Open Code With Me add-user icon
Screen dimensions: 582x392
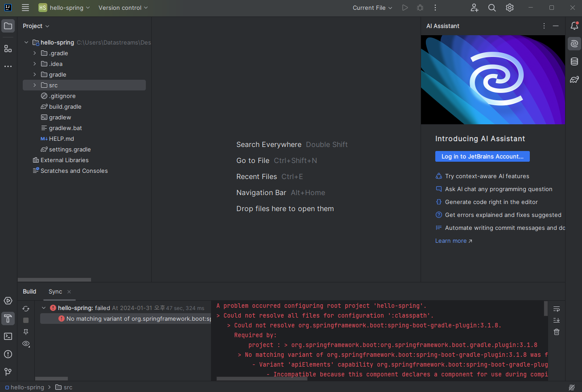pos(475,8)
